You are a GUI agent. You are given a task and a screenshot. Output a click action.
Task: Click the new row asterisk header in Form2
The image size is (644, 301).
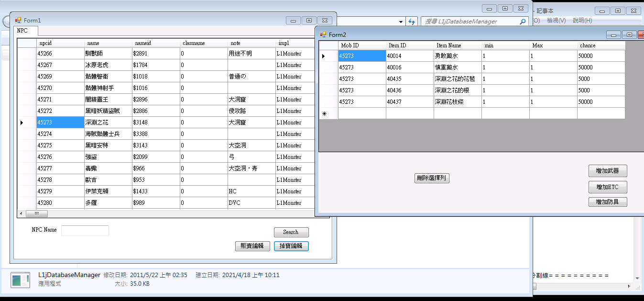[x=328, y=113]
